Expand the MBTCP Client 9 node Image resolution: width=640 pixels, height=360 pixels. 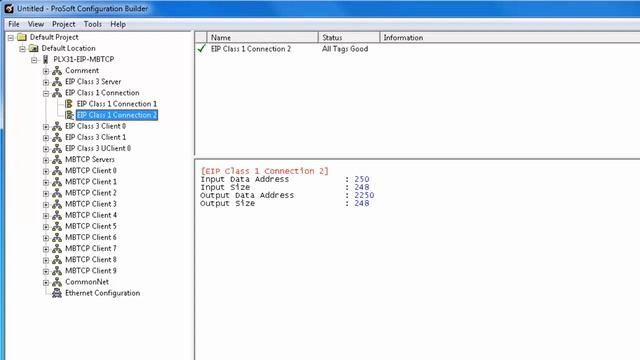[46, 271]
